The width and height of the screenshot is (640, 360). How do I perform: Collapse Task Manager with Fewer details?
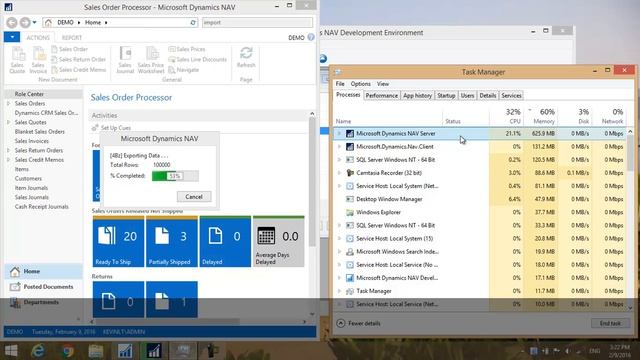point(359,323)
